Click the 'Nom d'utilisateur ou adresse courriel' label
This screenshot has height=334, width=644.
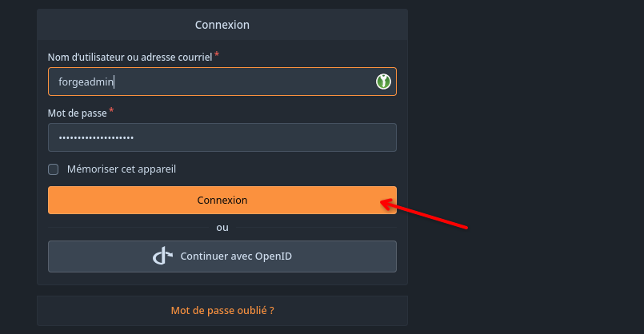point(130,57)
